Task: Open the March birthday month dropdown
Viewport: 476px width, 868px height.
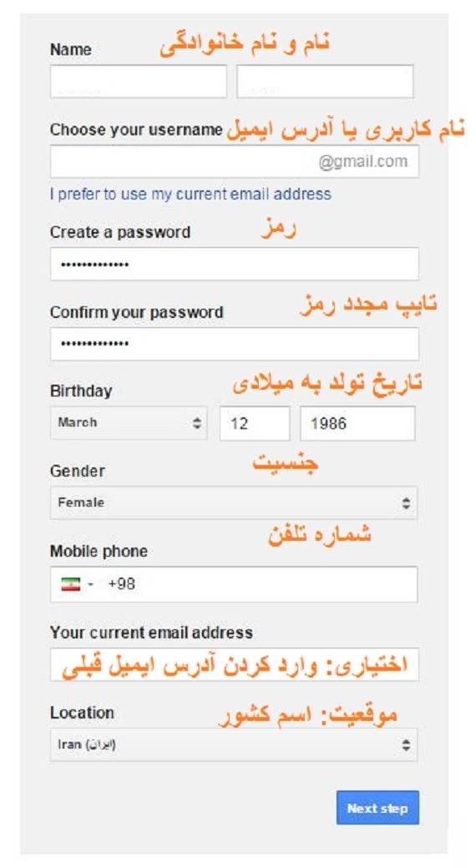Action: click(129, 423)
